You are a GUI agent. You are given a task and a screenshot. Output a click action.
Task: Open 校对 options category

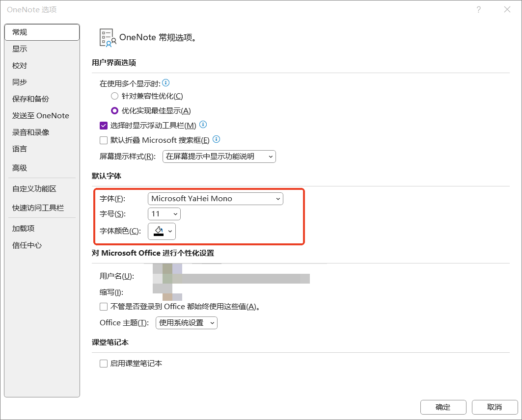[x=42, y=66]
